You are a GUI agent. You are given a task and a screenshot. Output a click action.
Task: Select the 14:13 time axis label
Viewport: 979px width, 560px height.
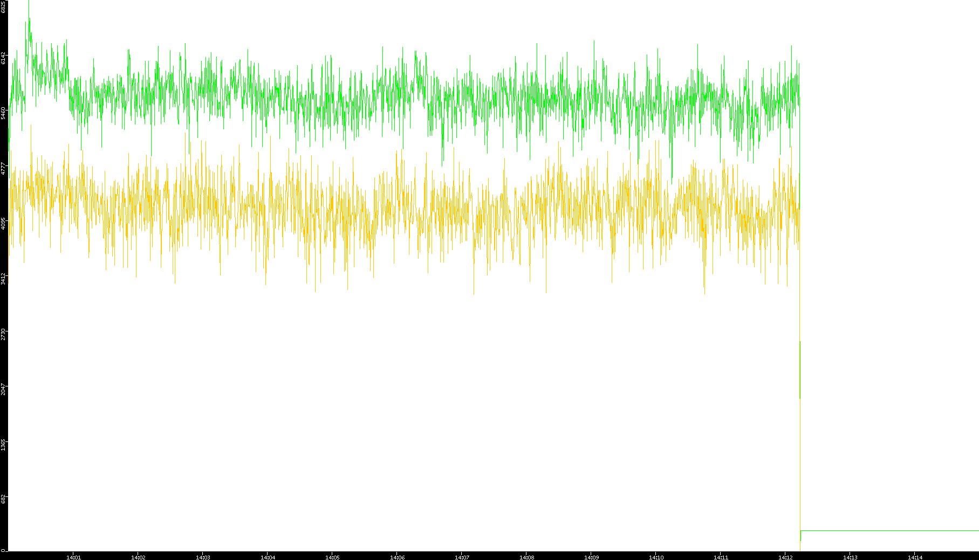[x=850, y=557]
